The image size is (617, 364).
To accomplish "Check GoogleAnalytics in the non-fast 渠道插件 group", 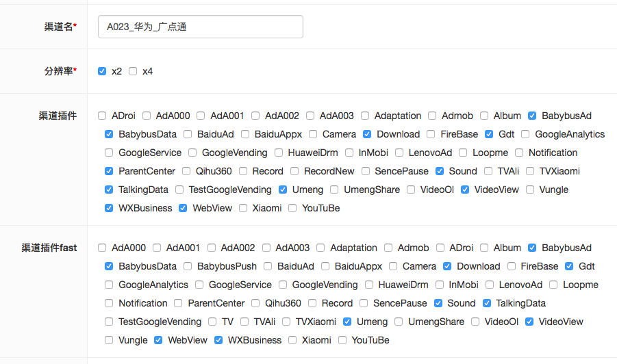I will tap(525, 134).
